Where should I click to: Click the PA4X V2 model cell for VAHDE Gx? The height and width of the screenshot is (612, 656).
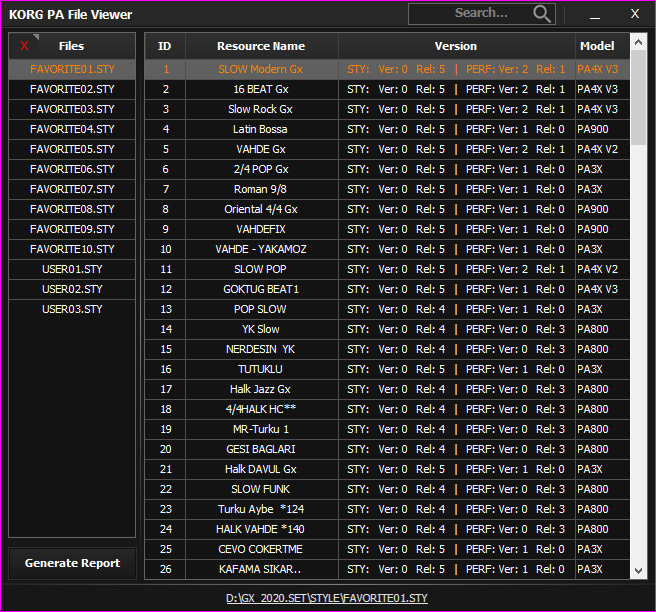[602, 149]
